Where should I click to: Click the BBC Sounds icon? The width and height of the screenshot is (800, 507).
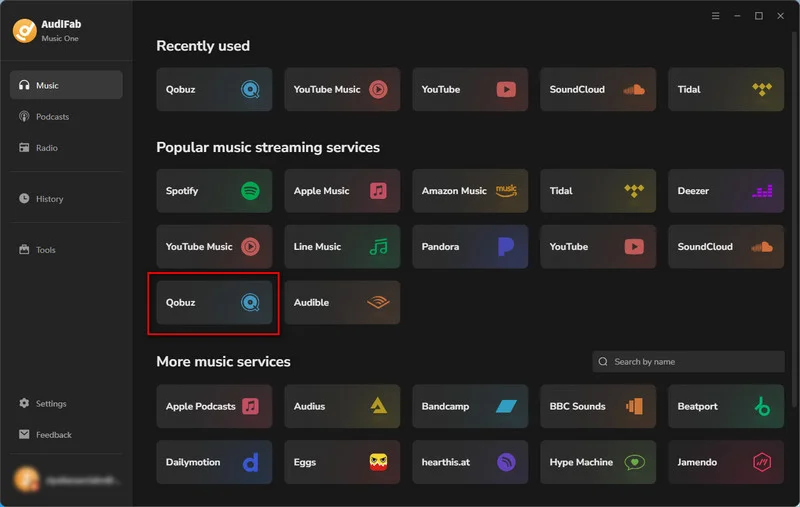click(634, 406)
